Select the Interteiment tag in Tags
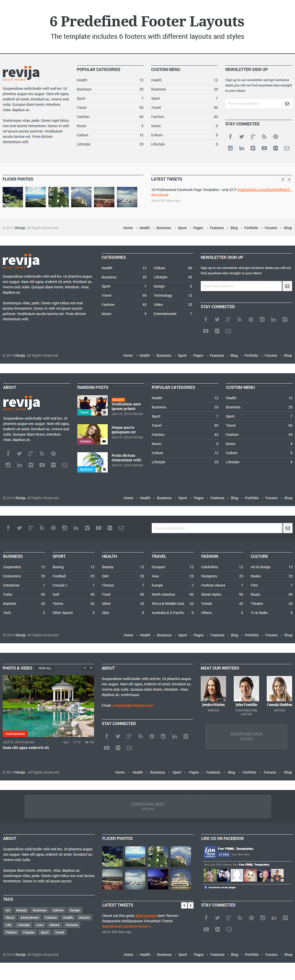 click(30, 917)
